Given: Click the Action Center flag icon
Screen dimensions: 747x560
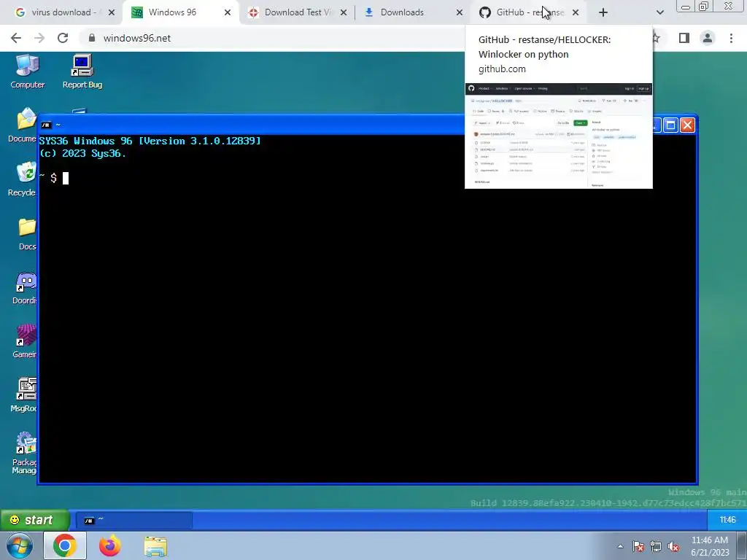Looking at the screenshot, I should pyautogui.click(x=638, y=546).
